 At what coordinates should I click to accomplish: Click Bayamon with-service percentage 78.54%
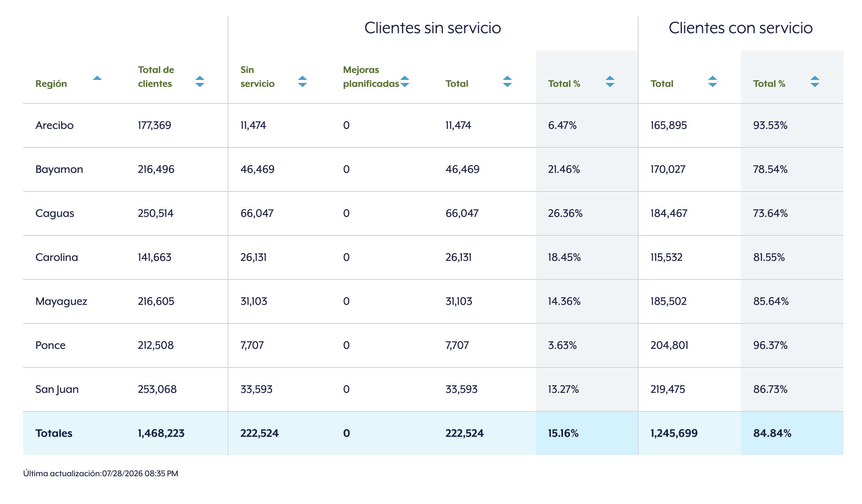pos(770,169)
